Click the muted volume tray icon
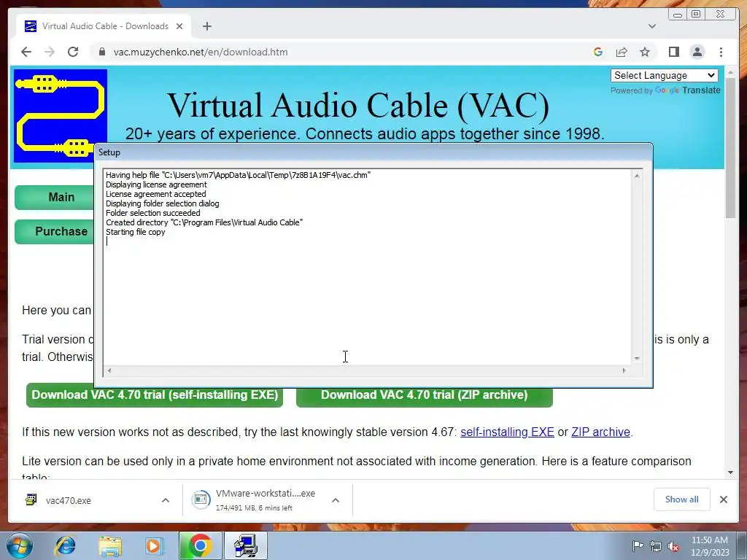 click(673, 546)
